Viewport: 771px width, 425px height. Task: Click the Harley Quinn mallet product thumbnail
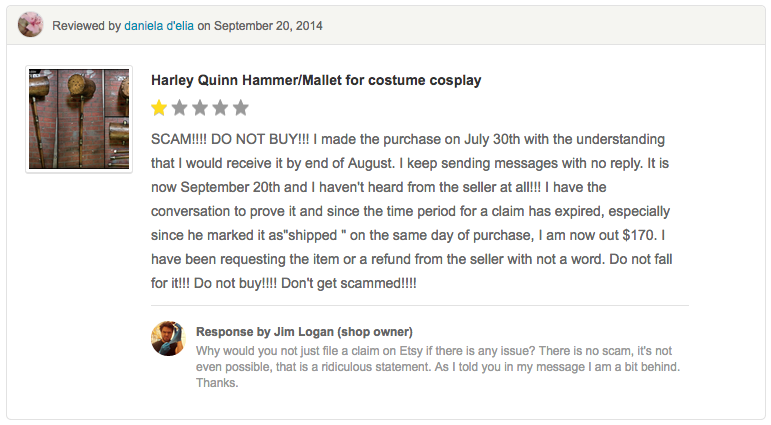pyautogui.click(x=79, y=119)
